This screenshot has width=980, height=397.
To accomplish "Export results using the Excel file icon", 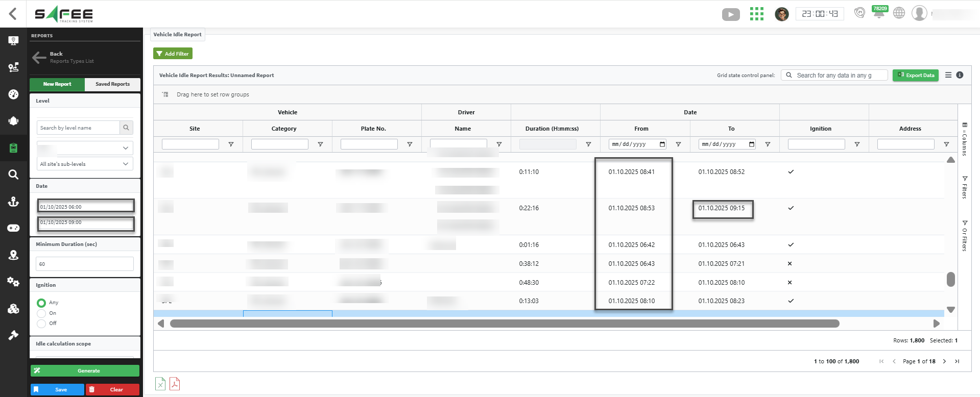I will coord(160,384).
